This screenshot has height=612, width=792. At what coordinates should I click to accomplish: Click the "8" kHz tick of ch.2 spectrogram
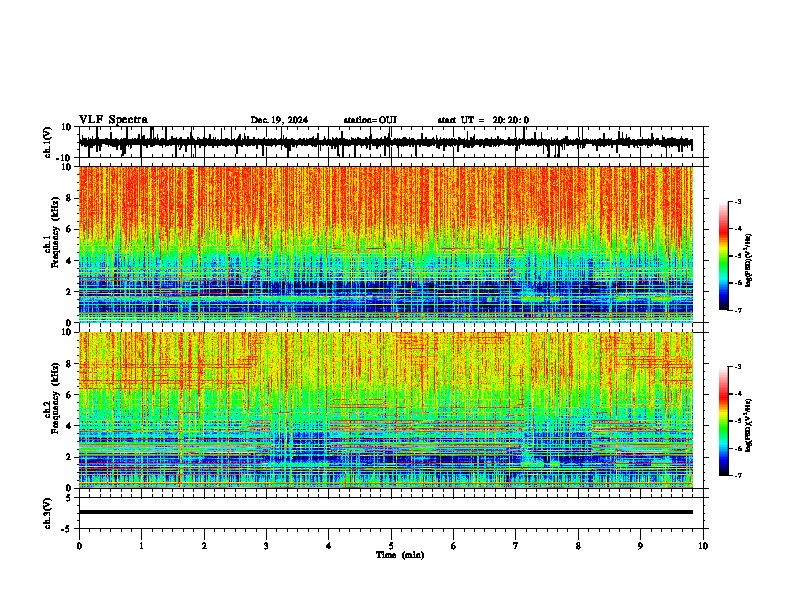(x=69, y=364)
